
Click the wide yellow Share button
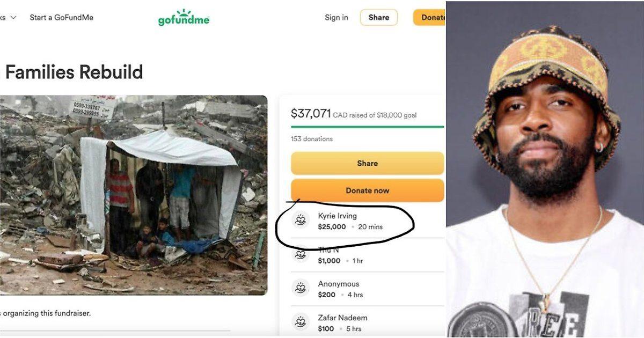tap(368, 163)
